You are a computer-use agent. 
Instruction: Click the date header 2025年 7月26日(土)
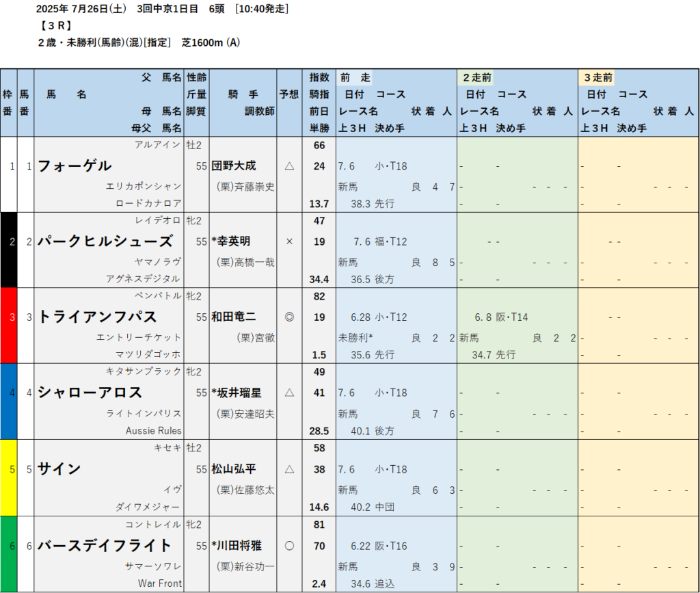click(81, 8)
